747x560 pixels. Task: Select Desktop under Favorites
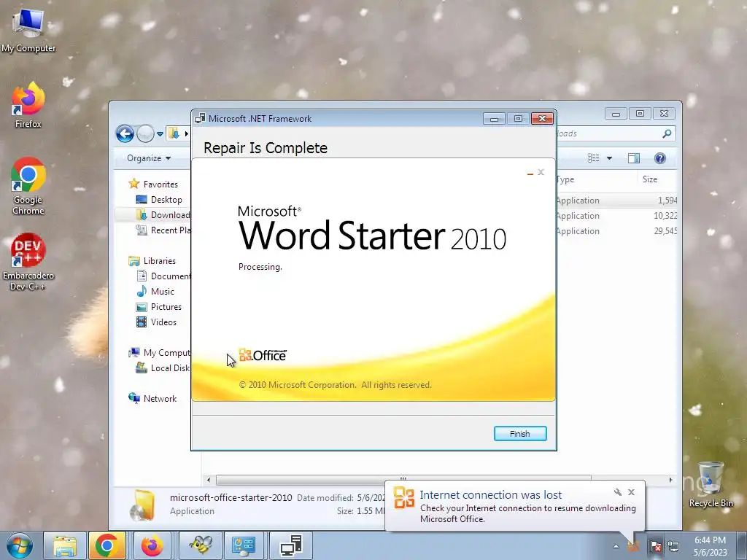click(166, 200)
